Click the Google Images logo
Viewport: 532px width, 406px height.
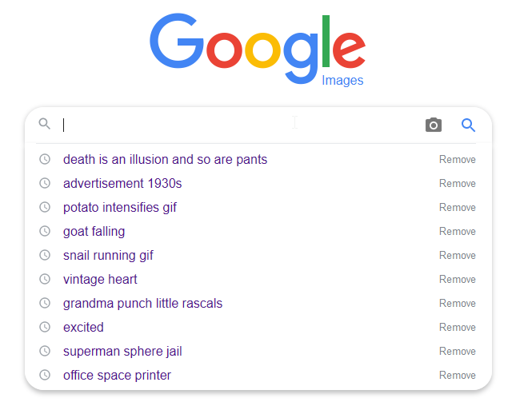[258, 50]
